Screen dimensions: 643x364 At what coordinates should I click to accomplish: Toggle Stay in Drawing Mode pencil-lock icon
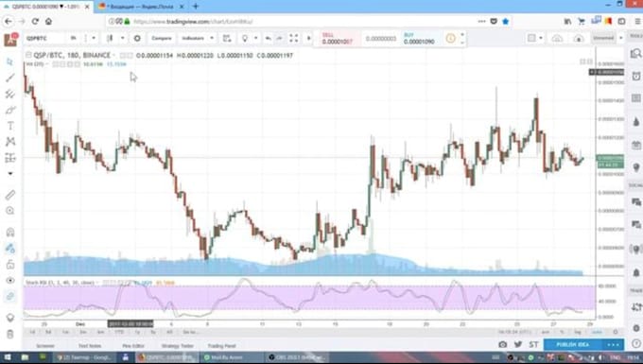click(x=10, y=249)
